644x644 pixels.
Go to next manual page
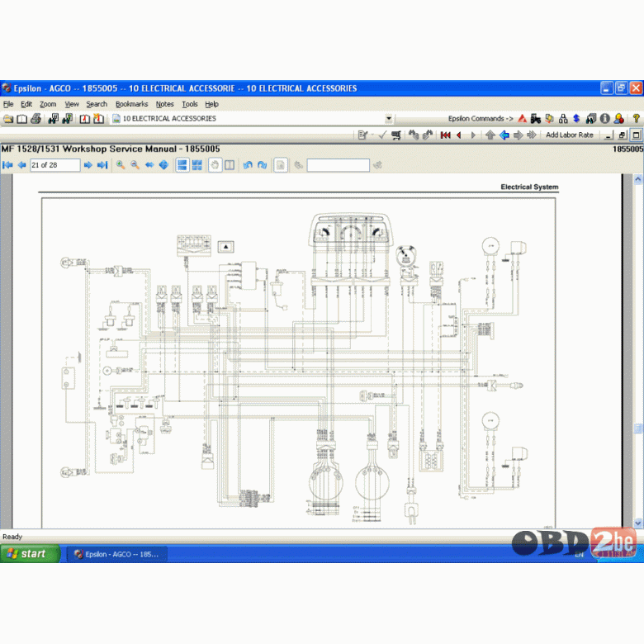point(88,165)
